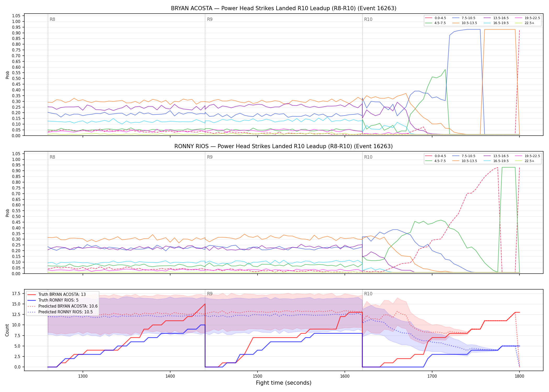The width and height of the screenshot is (549, 392).
Task: Select 'Truth BRYAN ACOSTA: 13' legend text
Action: click(x=62, y=295)
